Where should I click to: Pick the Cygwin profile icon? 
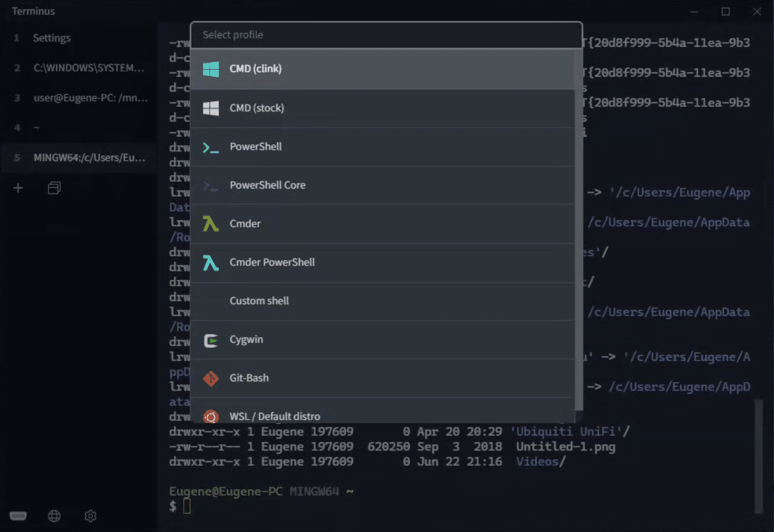(x=210, y=340)
